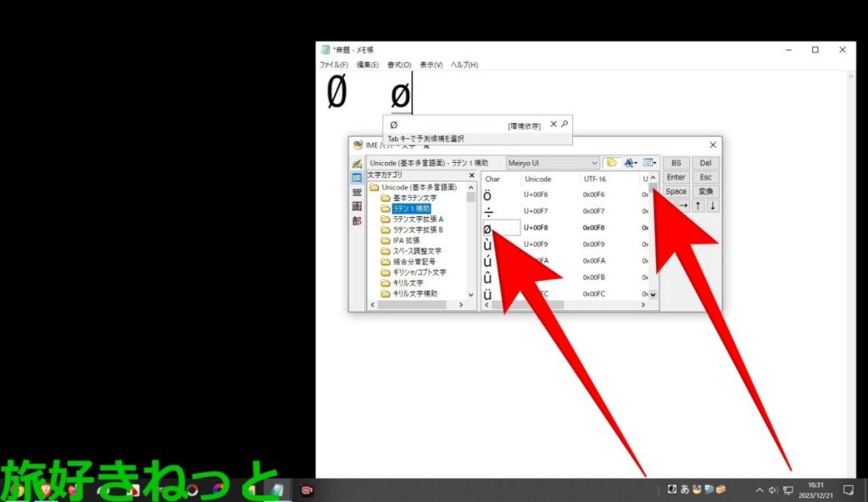Screen dimensions: 868x502
Task: Open 編集(E) menu in Notepad
Action: 368,64
